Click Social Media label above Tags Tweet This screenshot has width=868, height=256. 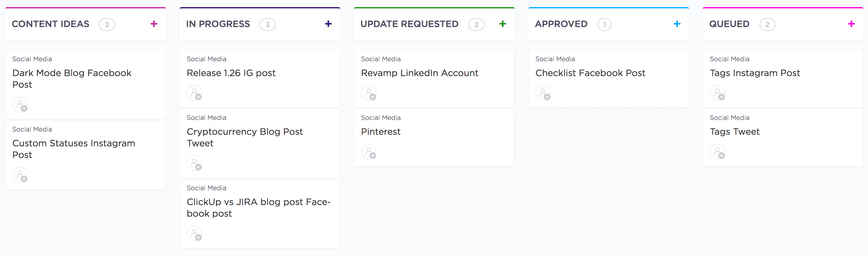729,118
